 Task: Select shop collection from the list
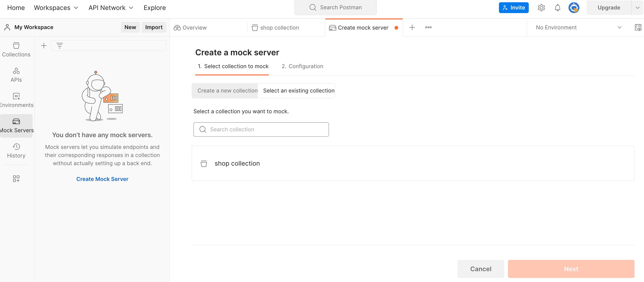(x=413, y=164)
